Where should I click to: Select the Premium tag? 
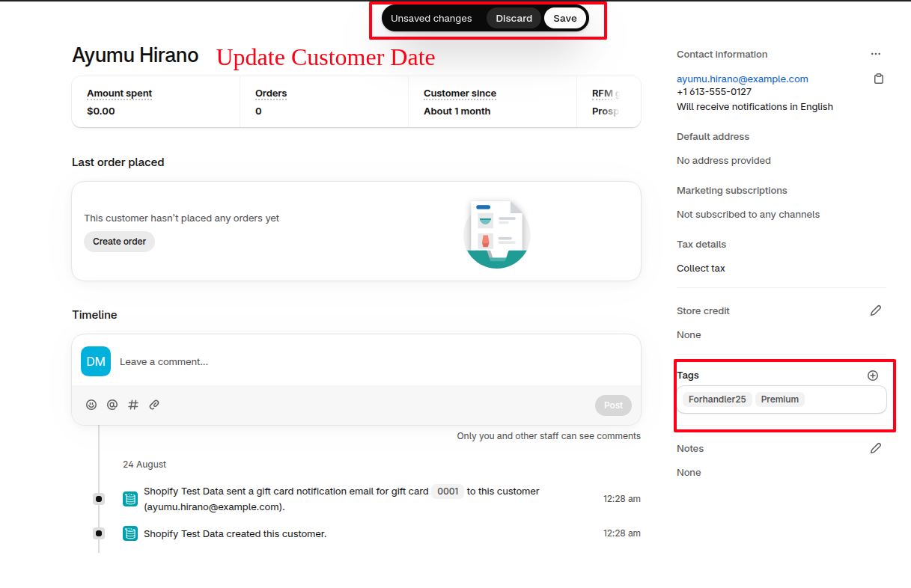(780, 399)
